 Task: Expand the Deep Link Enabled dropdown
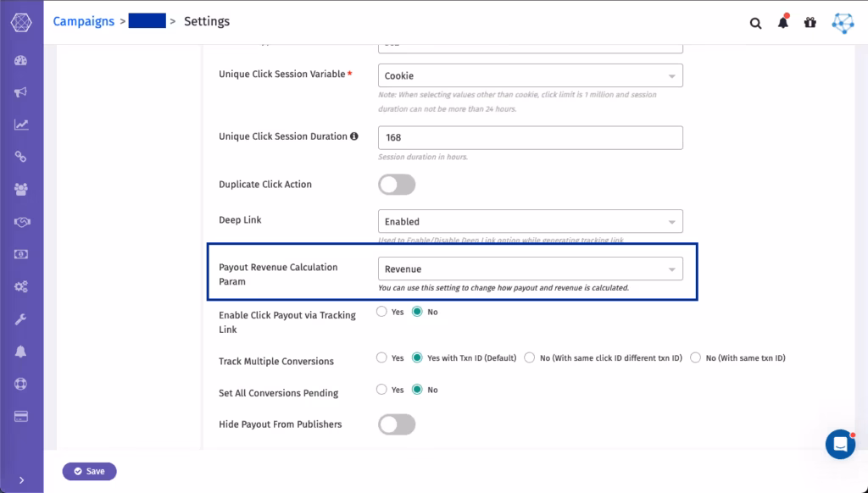click(x=531, y=221)
